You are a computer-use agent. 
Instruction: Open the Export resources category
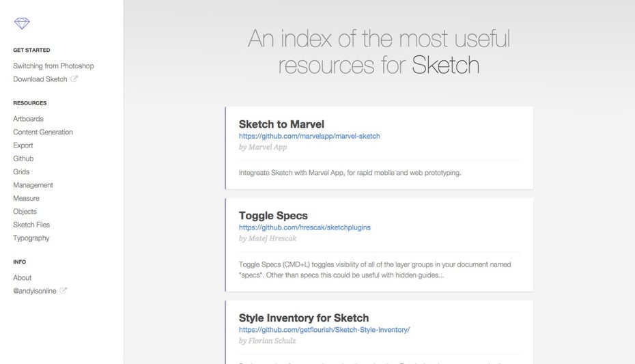23,145
